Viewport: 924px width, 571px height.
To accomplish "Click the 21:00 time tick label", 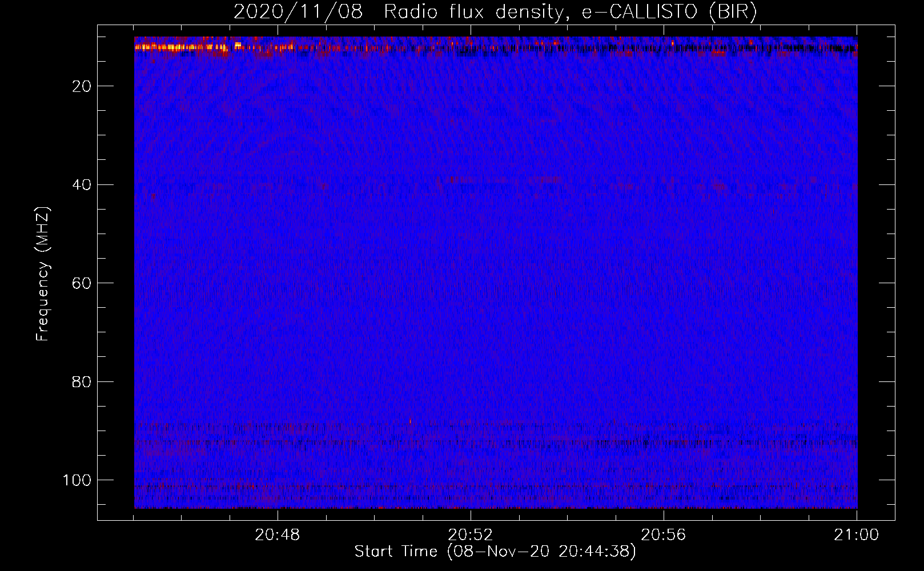I will pyautogui.click(x=857, y=535).
